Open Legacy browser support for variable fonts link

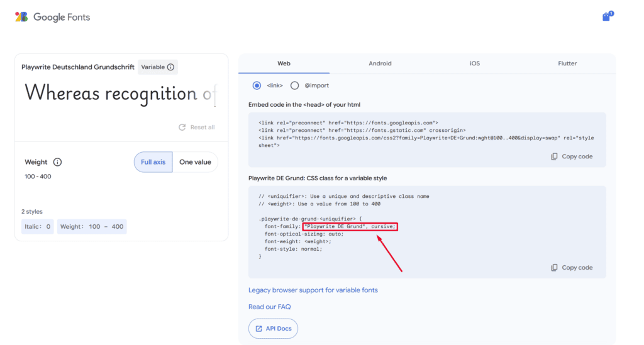313,290
